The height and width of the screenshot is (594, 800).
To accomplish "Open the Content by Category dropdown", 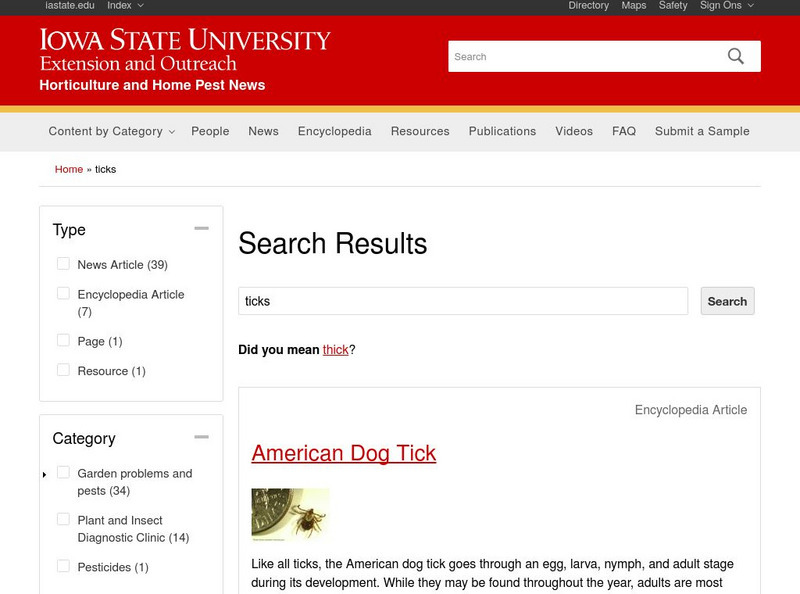I will pyautogui.click(x=108, y=131).
